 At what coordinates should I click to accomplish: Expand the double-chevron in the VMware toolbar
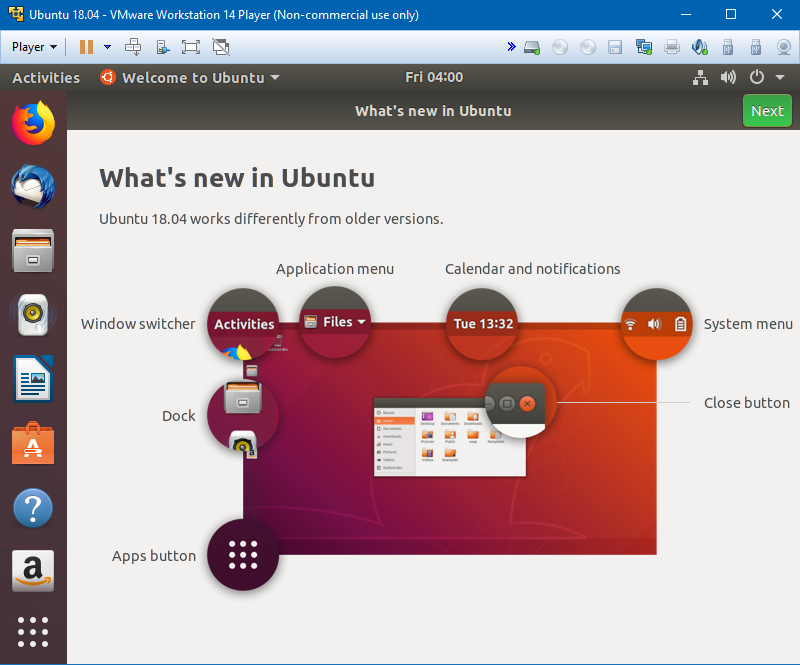click(x=511, y=47)
